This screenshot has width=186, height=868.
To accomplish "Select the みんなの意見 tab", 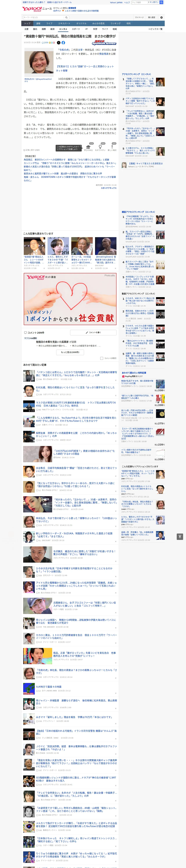I will click(x=98, y=24).
